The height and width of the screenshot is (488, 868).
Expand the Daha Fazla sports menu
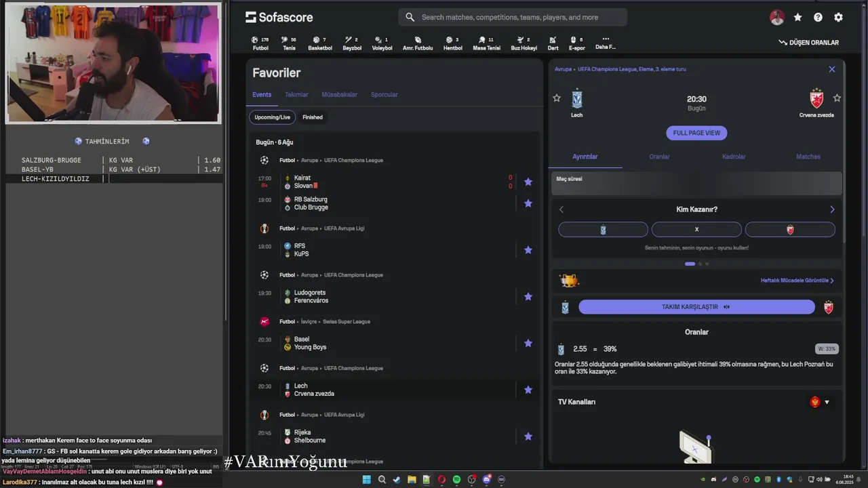[606, 43]
